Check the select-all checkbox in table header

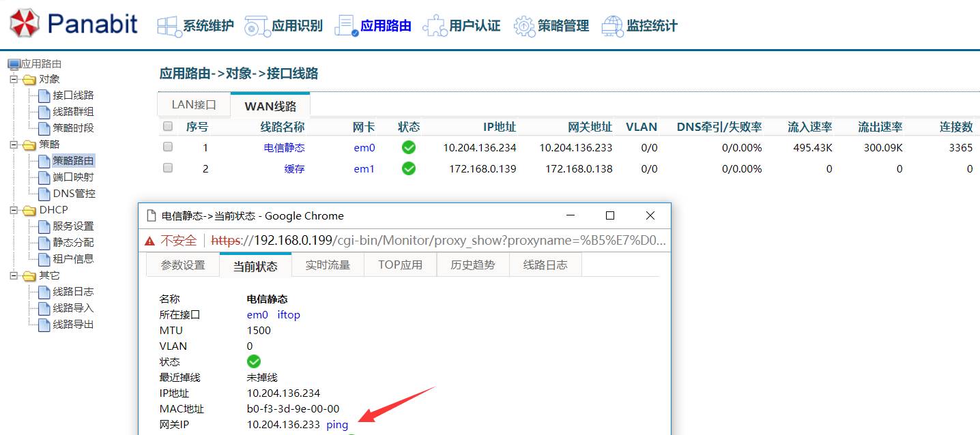click(x=167, y=126)
